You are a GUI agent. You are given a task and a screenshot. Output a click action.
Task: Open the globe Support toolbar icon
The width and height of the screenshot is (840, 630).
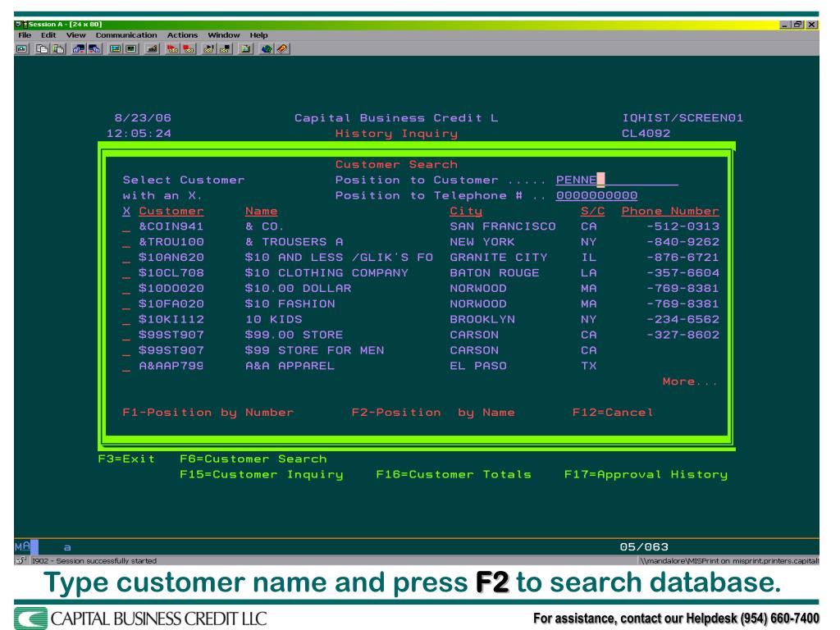pyautogui.click(x=267, y=48)
